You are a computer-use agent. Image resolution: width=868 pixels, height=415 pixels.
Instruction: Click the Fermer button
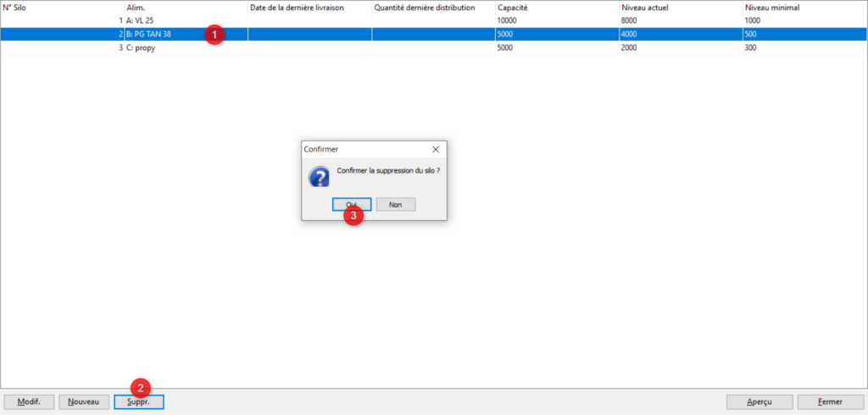pyautogui.click(x=831, y=401)
